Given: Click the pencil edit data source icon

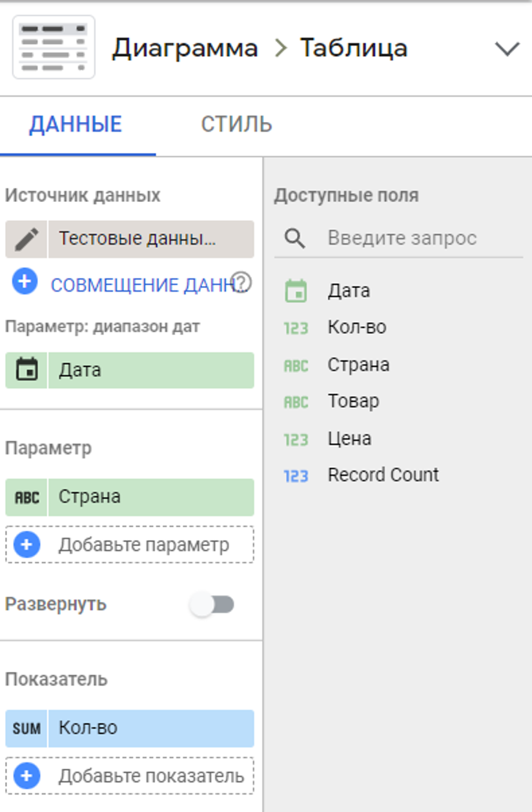Looking at the screenshot, I should click(x=26, y=239).
